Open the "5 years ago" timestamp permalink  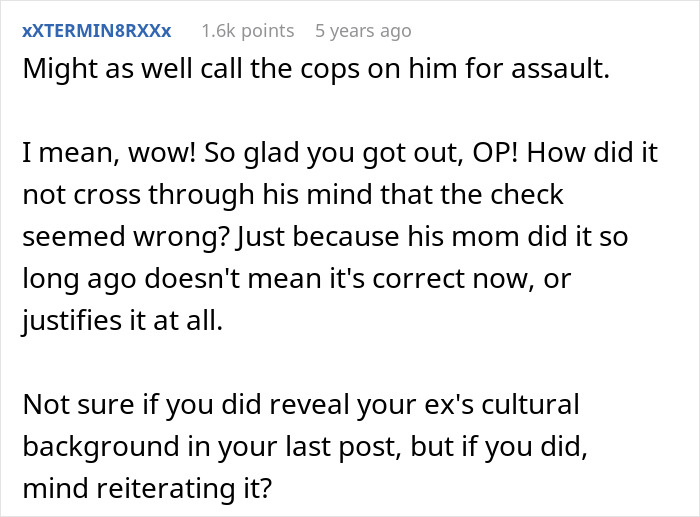[x=362, y=31]
